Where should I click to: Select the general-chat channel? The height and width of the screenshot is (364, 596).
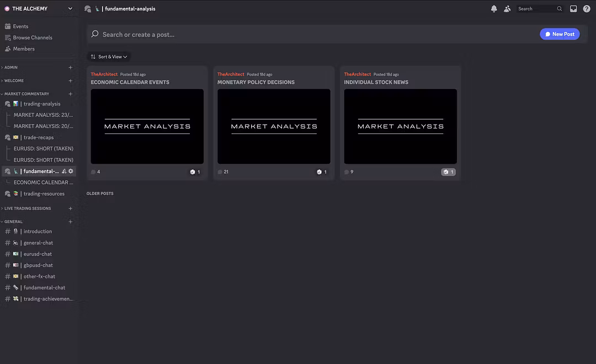[38, 243]
